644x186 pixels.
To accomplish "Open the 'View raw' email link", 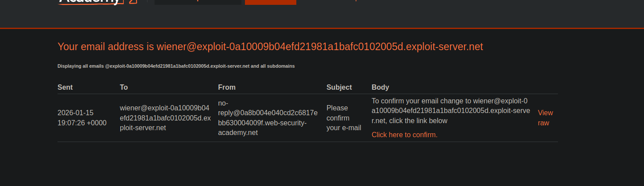I will (545, 118).
